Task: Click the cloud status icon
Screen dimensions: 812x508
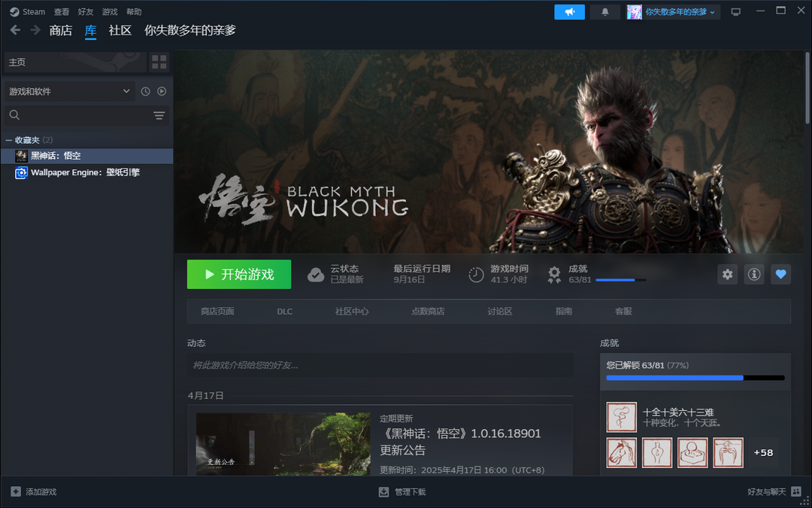Action: point(316,275)
